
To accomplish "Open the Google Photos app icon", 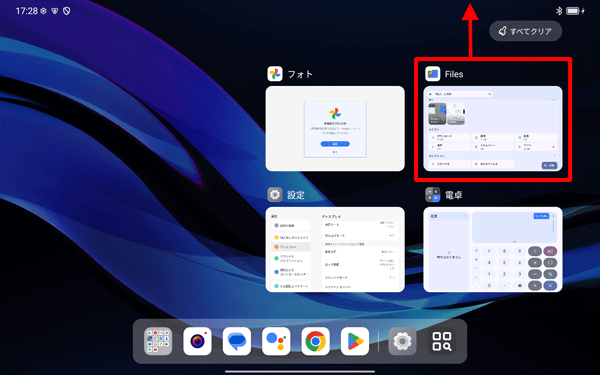I will coord(275,74).
